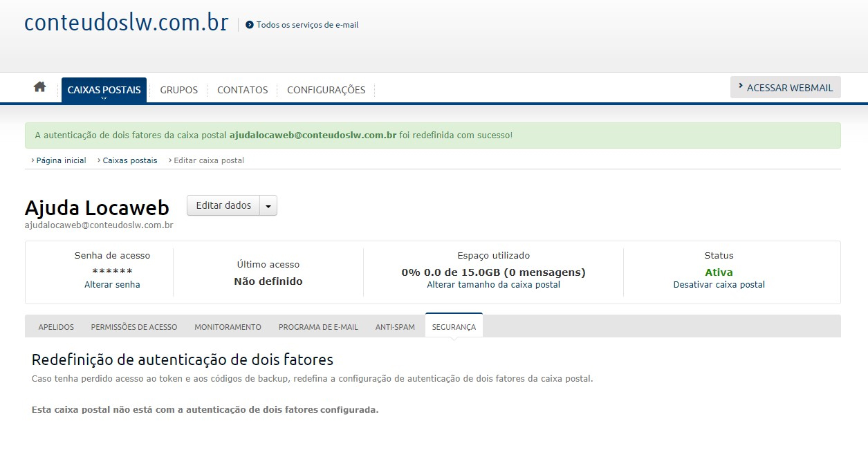The width and height of the screenshot is (868, 466).
Task: Go to the home icon tab
Action: click(x=40, y=87)
